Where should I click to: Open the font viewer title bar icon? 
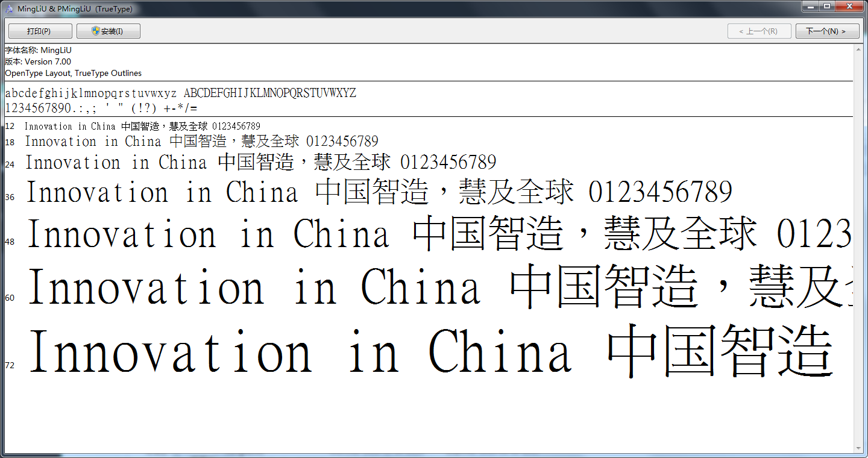[9, 9]
